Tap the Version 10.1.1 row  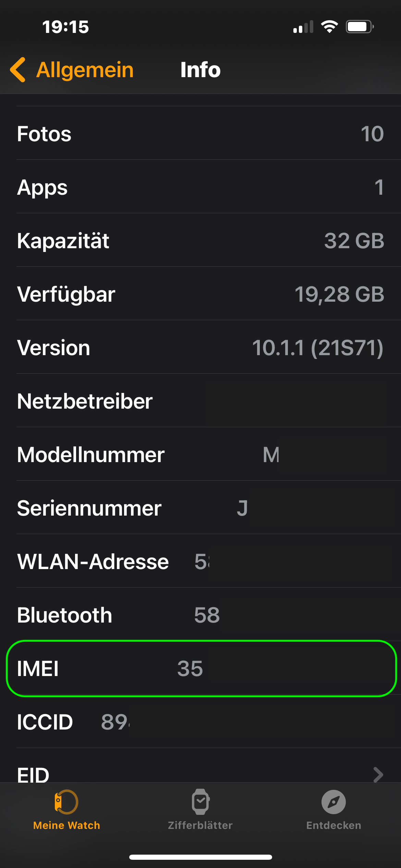click(x=200, y=348)
